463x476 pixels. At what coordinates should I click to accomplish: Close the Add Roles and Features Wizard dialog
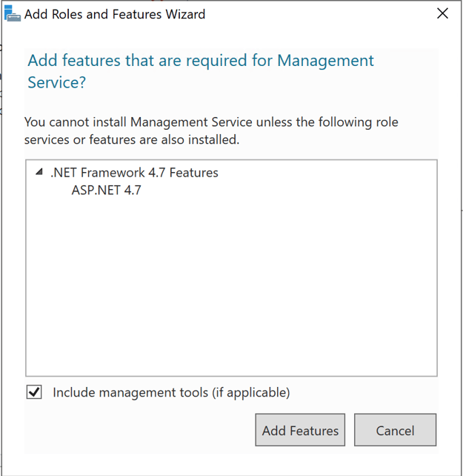tap(442, 14)
